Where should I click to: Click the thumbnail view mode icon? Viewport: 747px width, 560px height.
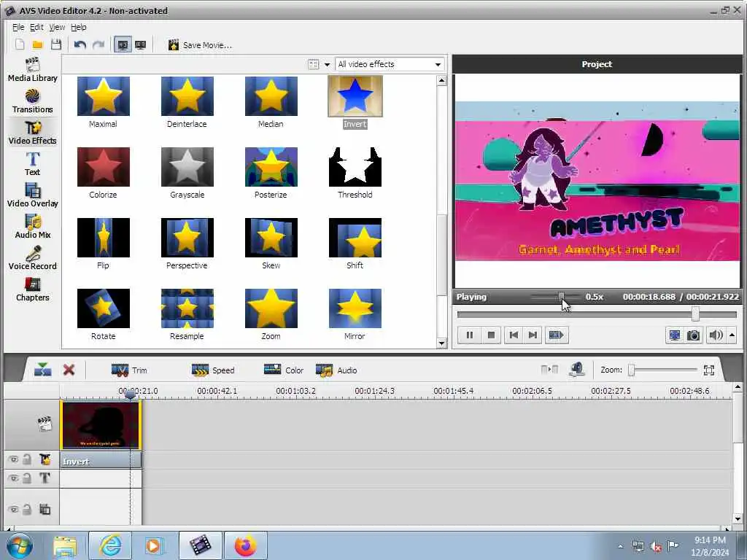pyautogui.click(x=313, y=65)
